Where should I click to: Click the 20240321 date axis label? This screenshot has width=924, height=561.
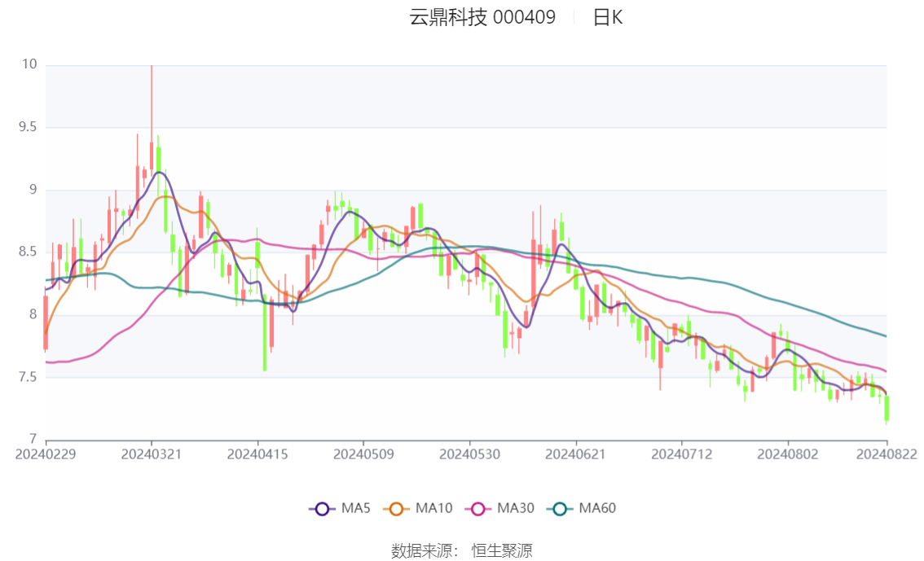click(x=152, y=454)
